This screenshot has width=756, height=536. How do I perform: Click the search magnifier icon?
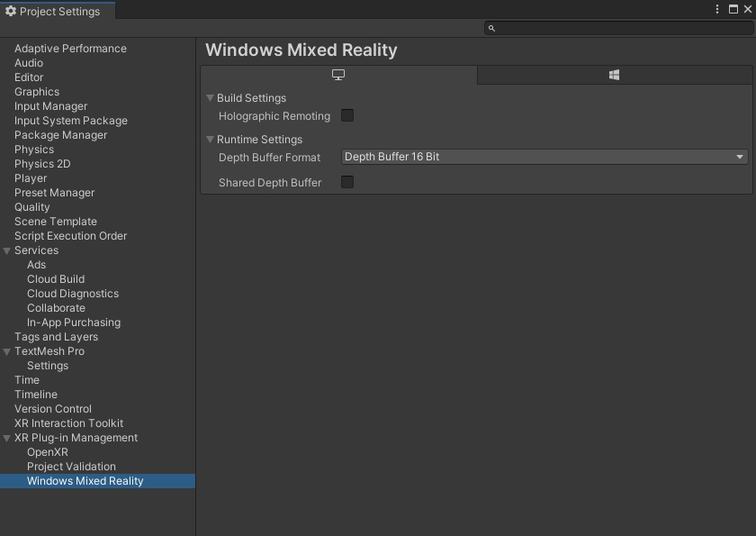coord(491,29)
